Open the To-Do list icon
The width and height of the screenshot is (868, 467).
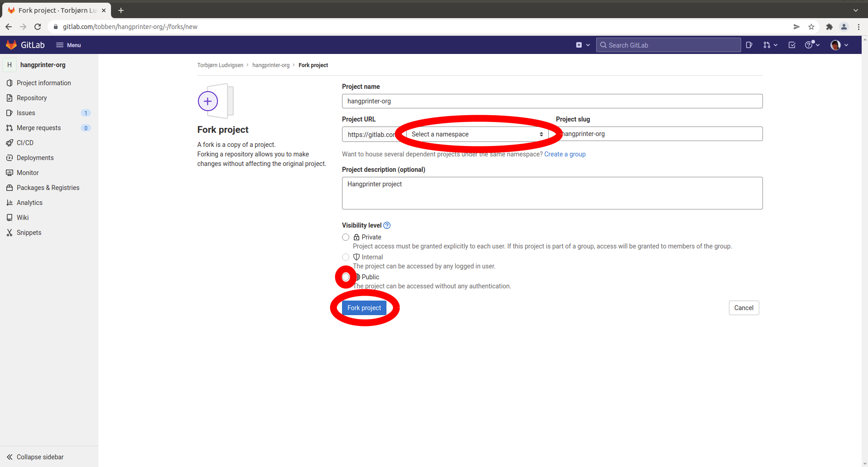(792, 45)
